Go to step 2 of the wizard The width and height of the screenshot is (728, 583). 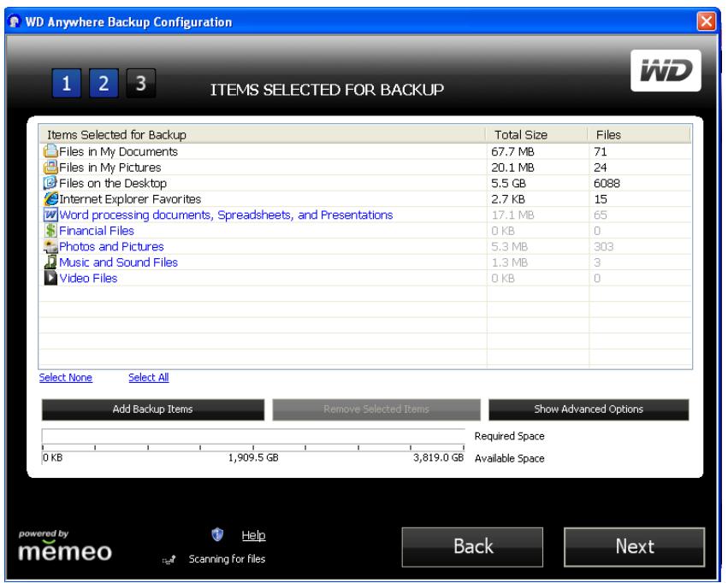click(104, 83)
